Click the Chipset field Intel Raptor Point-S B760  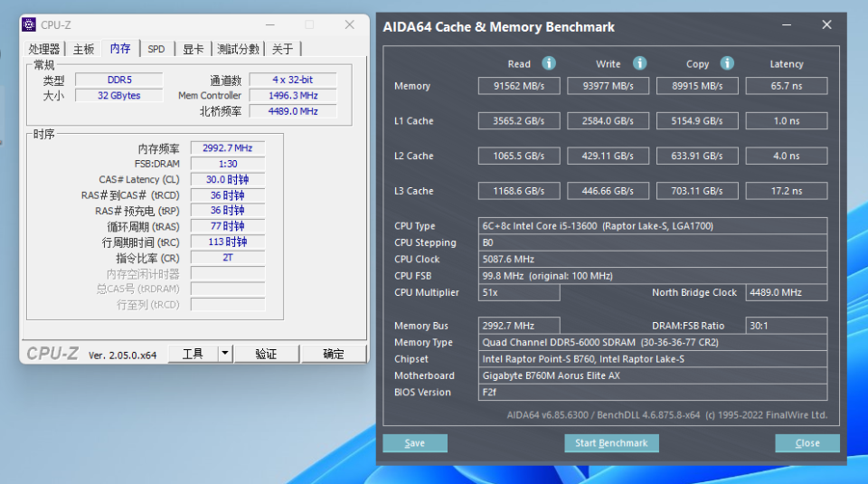tap(653, 359)
